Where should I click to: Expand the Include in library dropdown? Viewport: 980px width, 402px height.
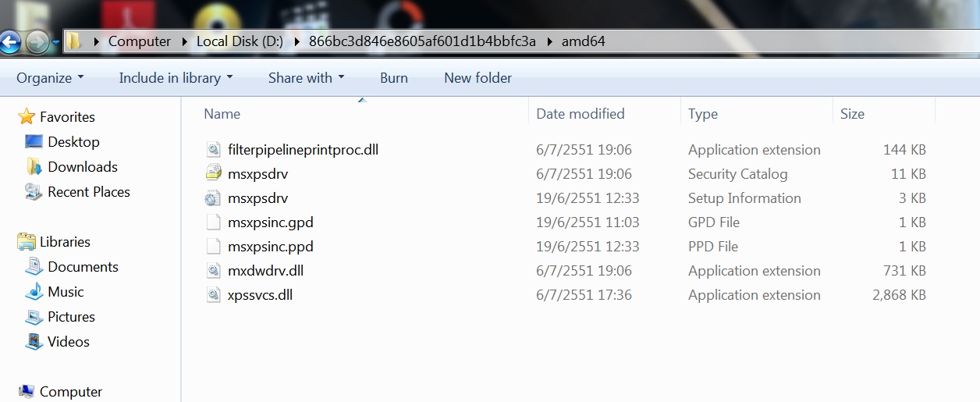(x=176, y=78)
